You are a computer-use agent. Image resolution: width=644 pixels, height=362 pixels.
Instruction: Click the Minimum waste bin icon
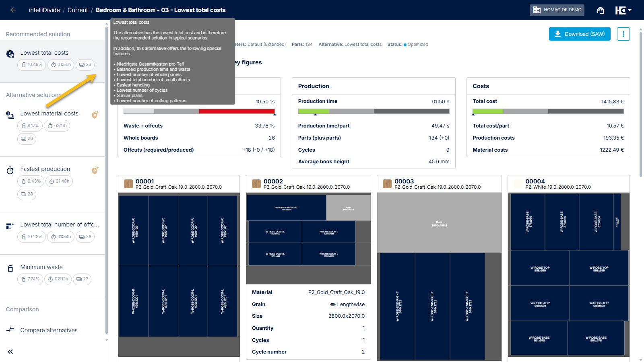(x=10, y=268)
